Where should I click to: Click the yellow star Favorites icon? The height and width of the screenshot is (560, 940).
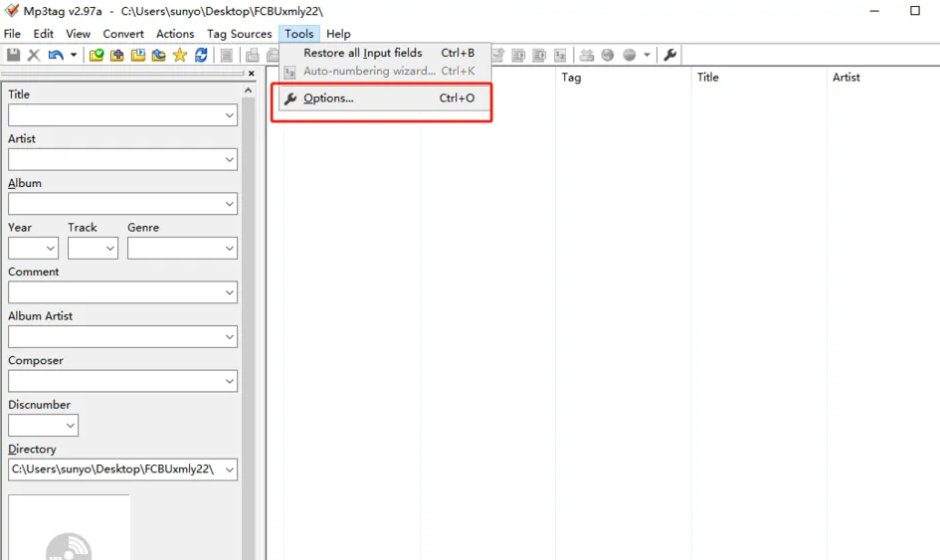pos(180,55)
